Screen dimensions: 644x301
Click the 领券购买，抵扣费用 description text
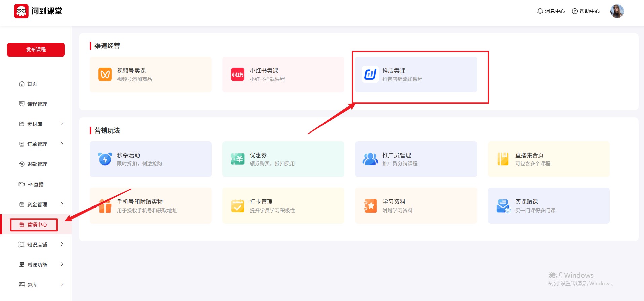coord(272,164)
